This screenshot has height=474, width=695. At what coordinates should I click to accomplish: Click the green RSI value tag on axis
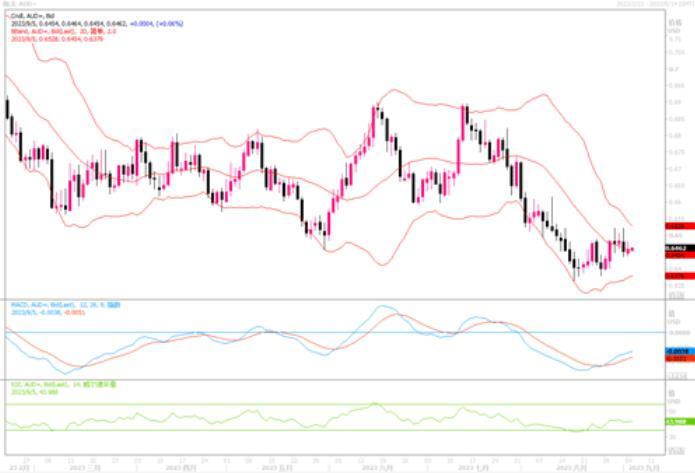tap(680, 422)
